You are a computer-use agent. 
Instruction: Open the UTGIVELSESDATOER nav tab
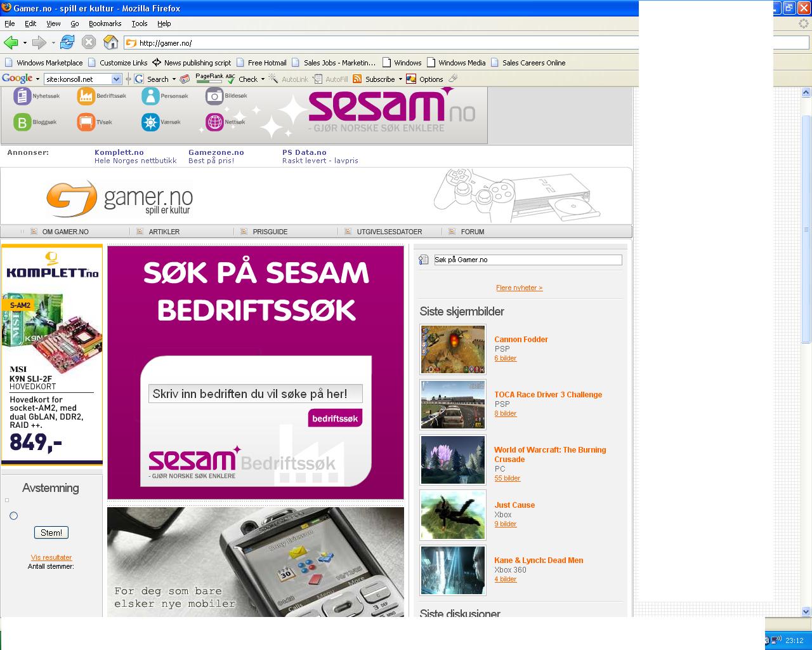(390, 232)
